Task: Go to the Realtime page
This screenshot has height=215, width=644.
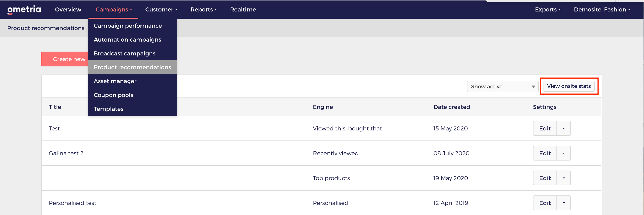Action: coord(243,10)
